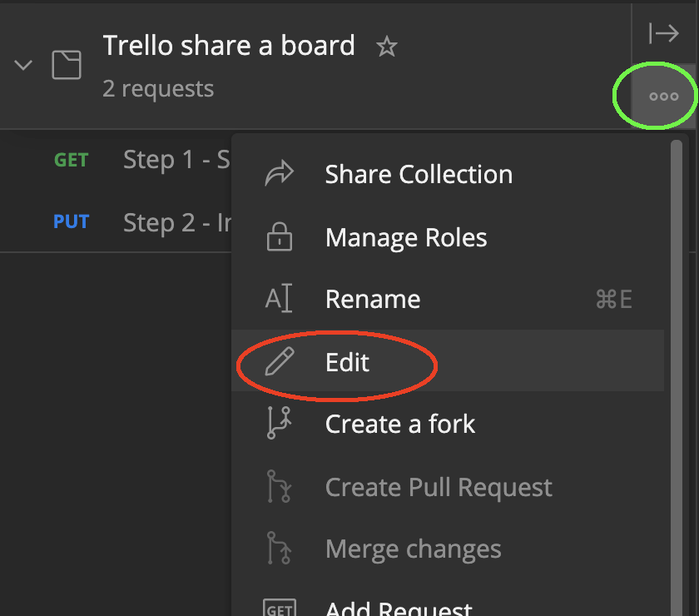Collapse the sidebar with the arrow icon
Screen dimensions: 699x616
(x=664, y=33)
